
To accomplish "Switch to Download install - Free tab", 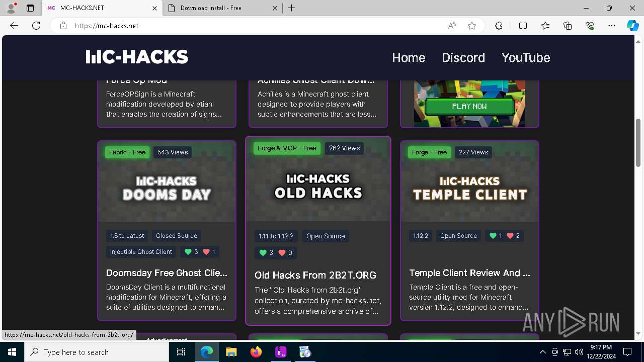I will pos(223,8).
